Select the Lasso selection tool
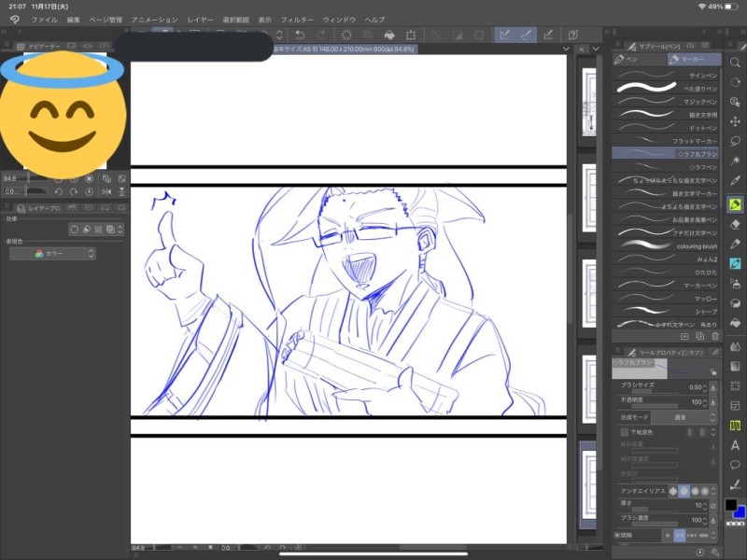747x560 pixels. tap(735, 142)
